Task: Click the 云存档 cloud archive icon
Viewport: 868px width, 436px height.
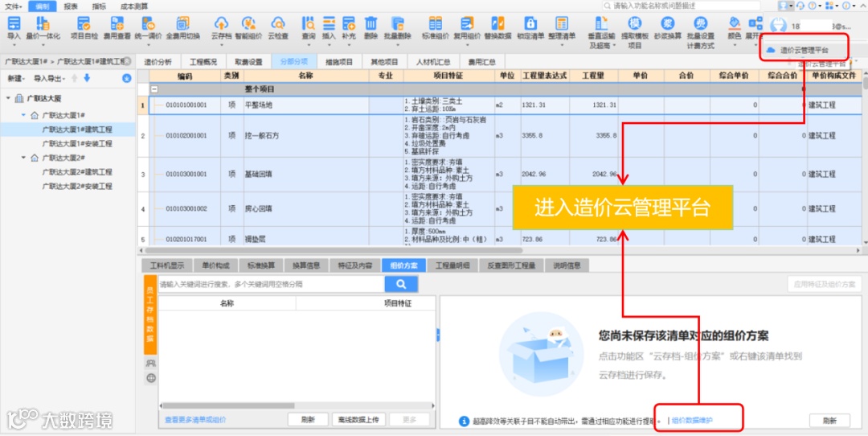Action: (221, 23)
